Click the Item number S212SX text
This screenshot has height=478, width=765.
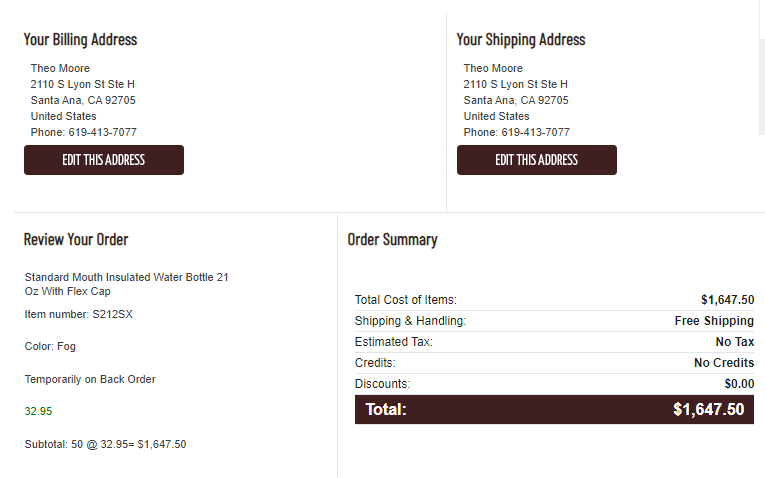point(79,314)
